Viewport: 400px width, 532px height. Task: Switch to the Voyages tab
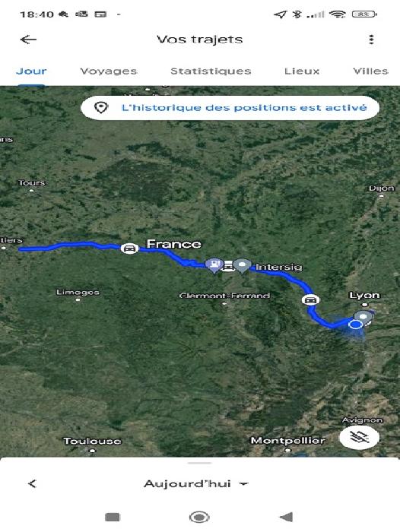(x=108, y=71)
